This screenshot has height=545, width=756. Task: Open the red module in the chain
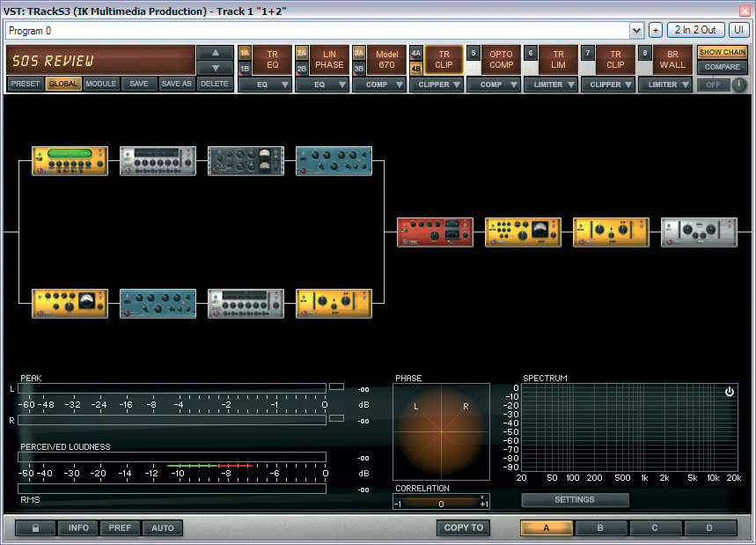[435, 232]
